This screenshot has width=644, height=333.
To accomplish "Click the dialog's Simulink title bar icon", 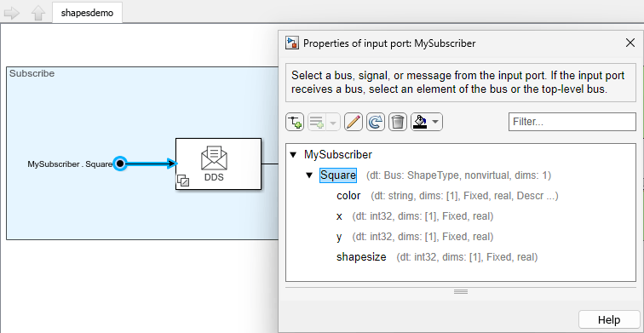I will [291, 43].
